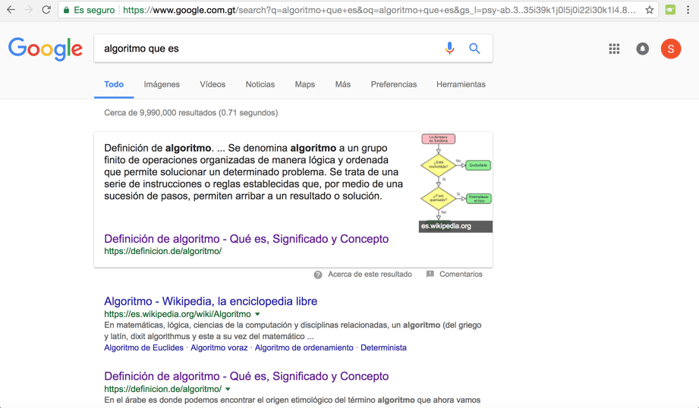The width and height of the screenshot is (699, 408).
Task: Open the Algoritmo de Euclides sitelink
Action: 144,348
